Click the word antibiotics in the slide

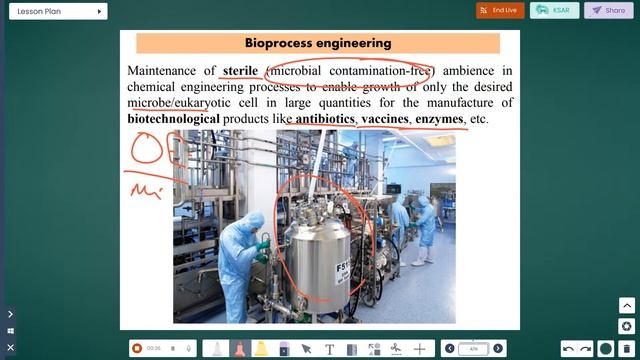click(325, 119)
